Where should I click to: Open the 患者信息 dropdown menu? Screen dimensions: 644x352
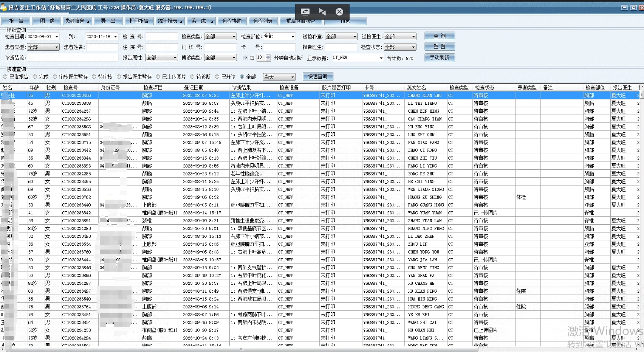point(77,21)
